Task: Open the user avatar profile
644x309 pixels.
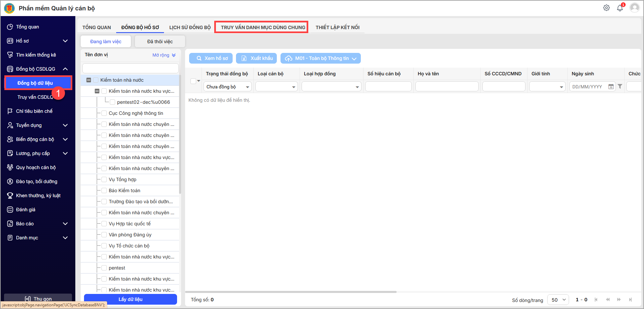Action: pos(634,8)
